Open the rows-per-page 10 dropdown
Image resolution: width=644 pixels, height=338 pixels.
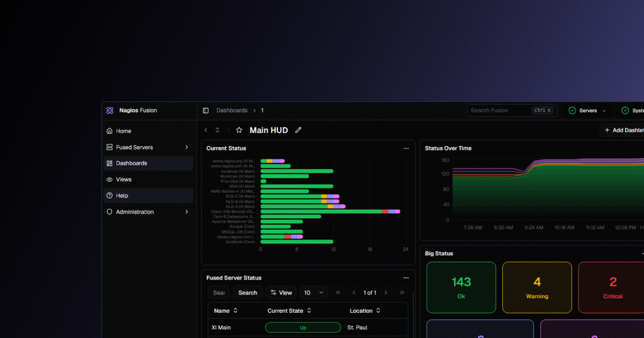click(314, 292)
